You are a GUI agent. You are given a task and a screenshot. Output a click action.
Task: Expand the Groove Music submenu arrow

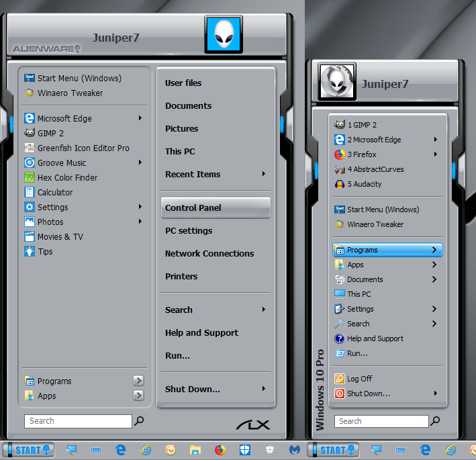(x=140, y=162)
